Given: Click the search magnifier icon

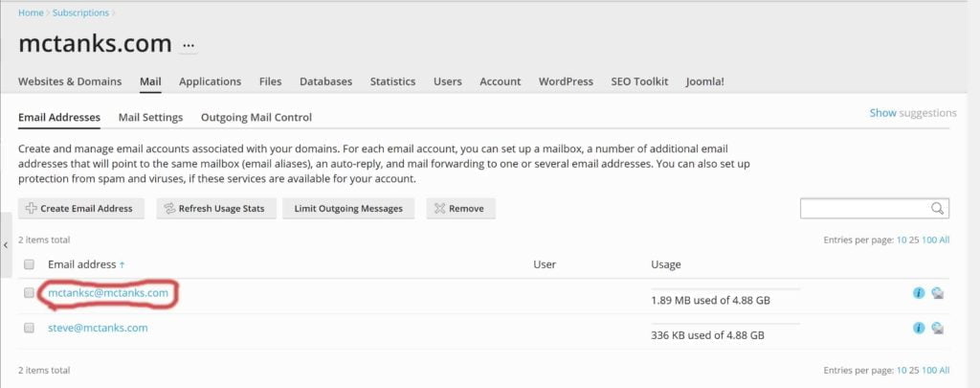Looking at the screenshot, I should pyautogui.click(x=937, y=209).
